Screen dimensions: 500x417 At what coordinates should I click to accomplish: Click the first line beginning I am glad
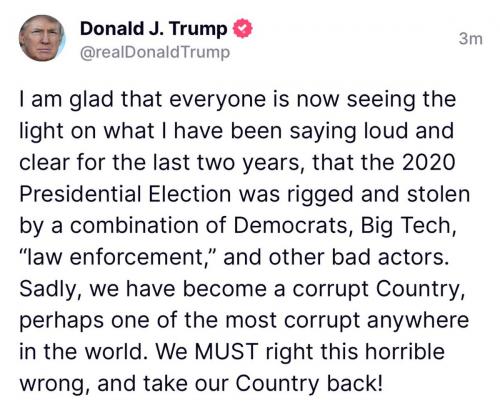click(237, 99)
